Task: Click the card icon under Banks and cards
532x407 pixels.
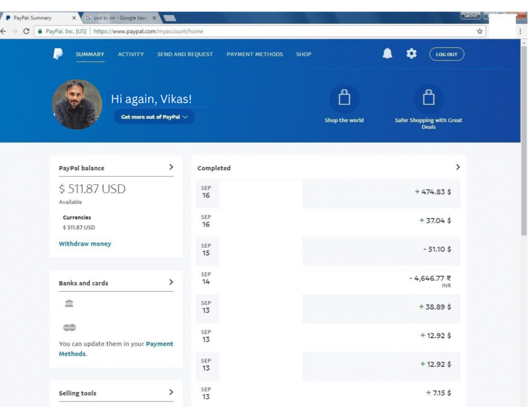Action: 69,328
